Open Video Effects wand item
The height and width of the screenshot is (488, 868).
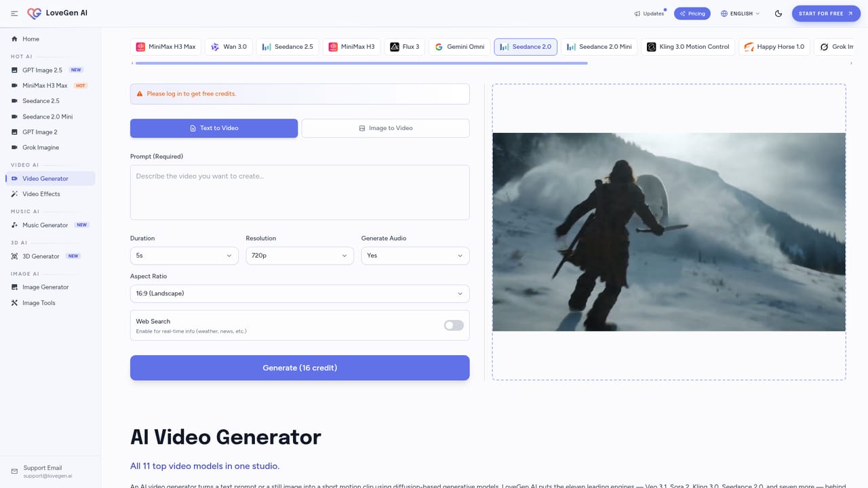(x=50, y=194)
